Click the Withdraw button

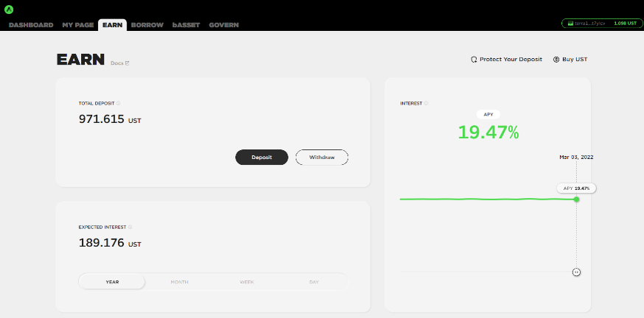[322, 157]
